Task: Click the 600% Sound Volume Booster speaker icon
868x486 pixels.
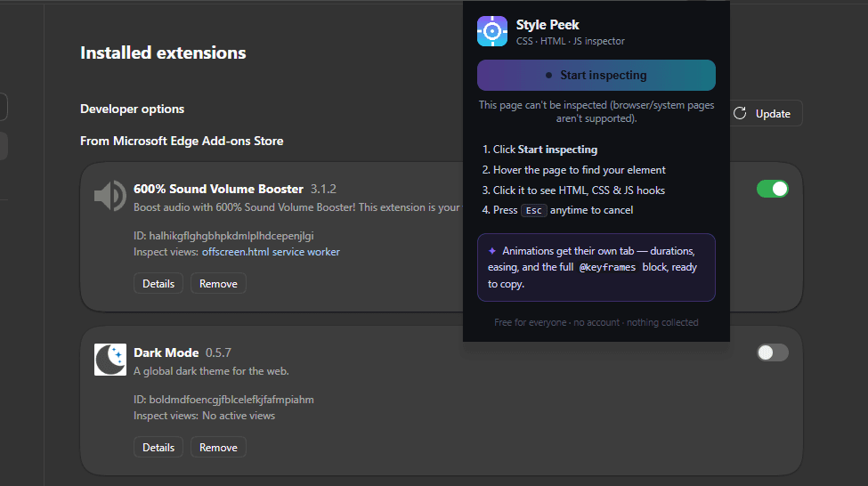Action: point(110,196)
